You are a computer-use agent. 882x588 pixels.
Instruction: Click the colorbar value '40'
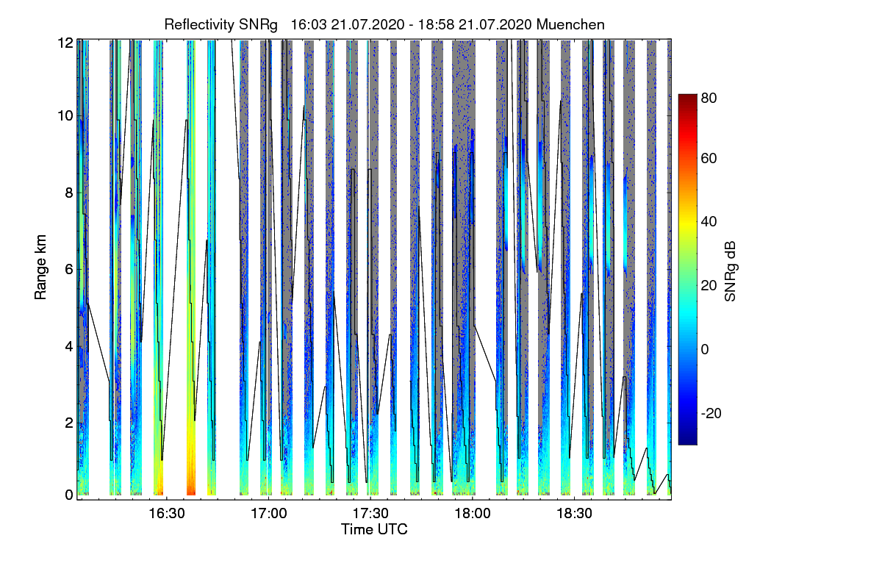point(709,222)
